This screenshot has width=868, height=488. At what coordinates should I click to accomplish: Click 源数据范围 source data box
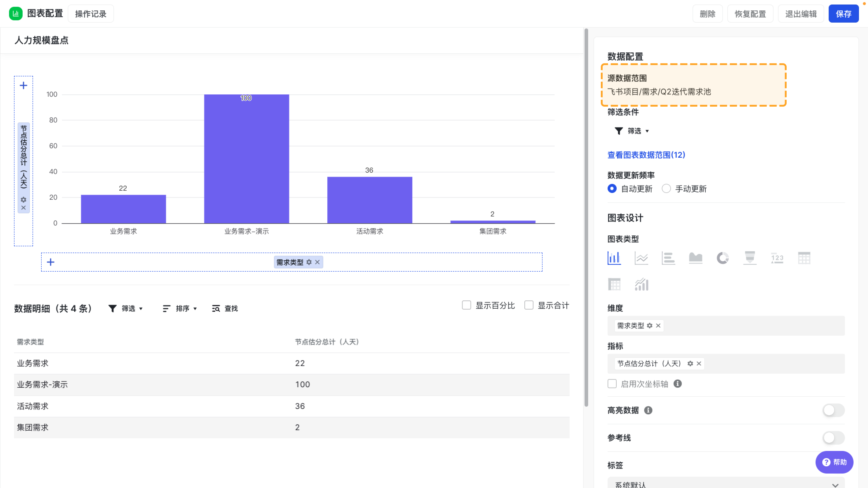[693, 85]
